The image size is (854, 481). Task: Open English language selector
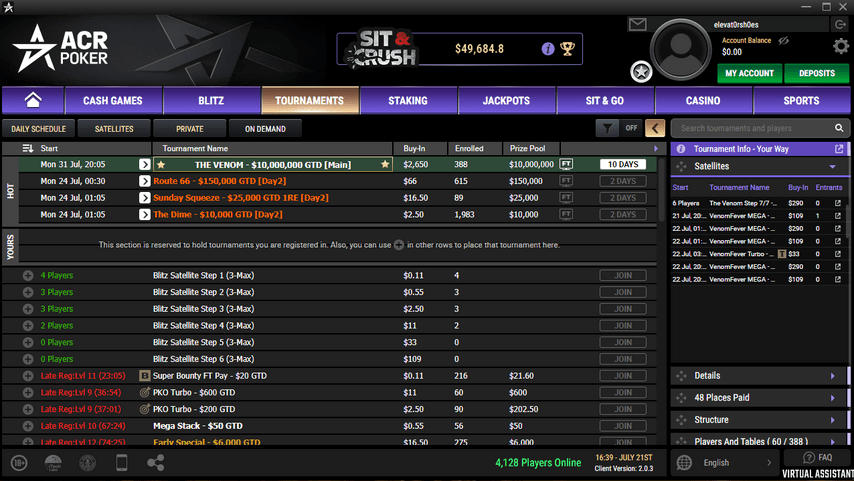pos(724,462)
